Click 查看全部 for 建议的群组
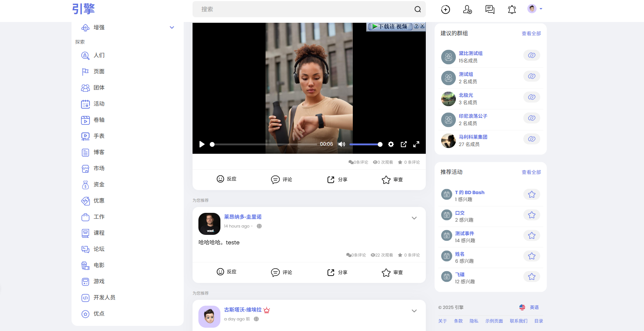The image size is (644, 331). (x=531, y=33)
